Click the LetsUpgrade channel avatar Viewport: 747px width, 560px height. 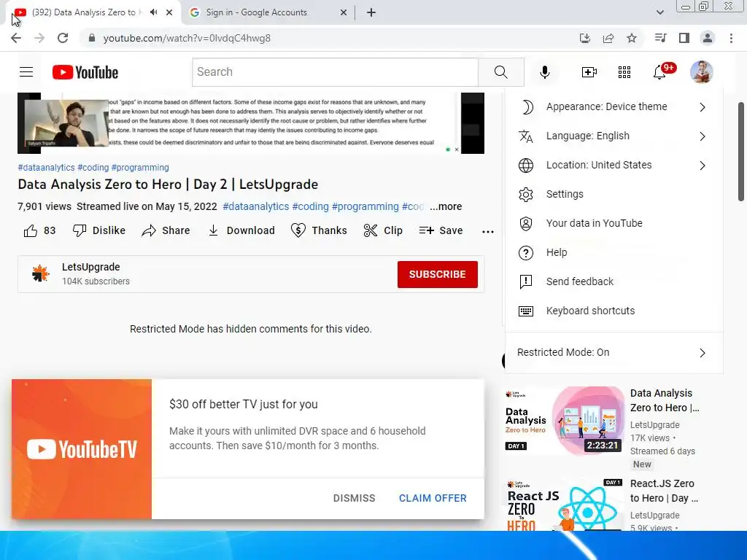[x=41, y=274]
